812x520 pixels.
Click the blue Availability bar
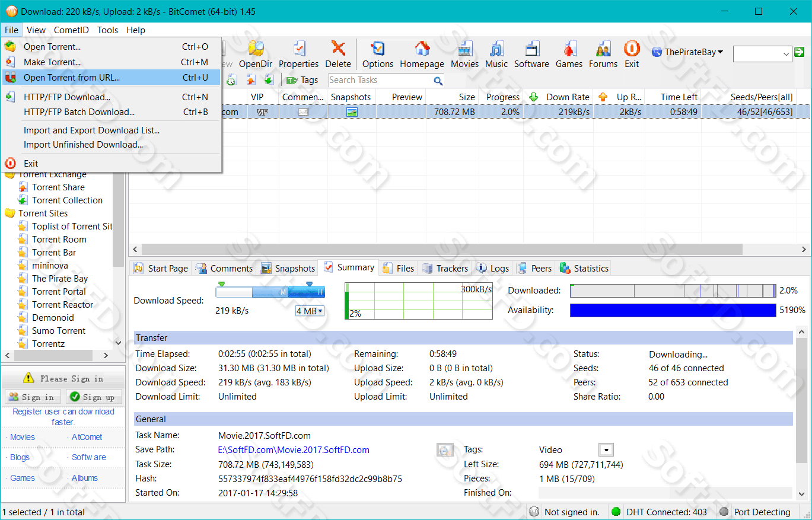point(673,310)
